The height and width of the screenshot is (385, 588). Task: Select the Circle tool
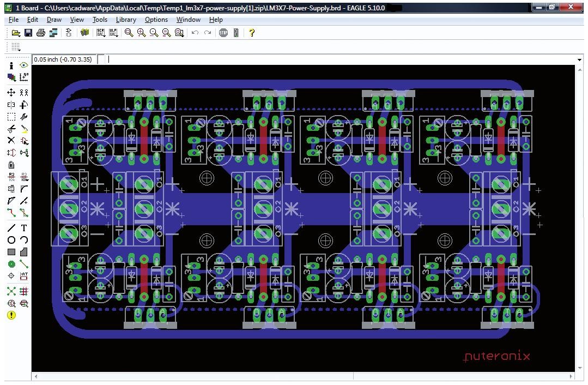pos(11,240)
